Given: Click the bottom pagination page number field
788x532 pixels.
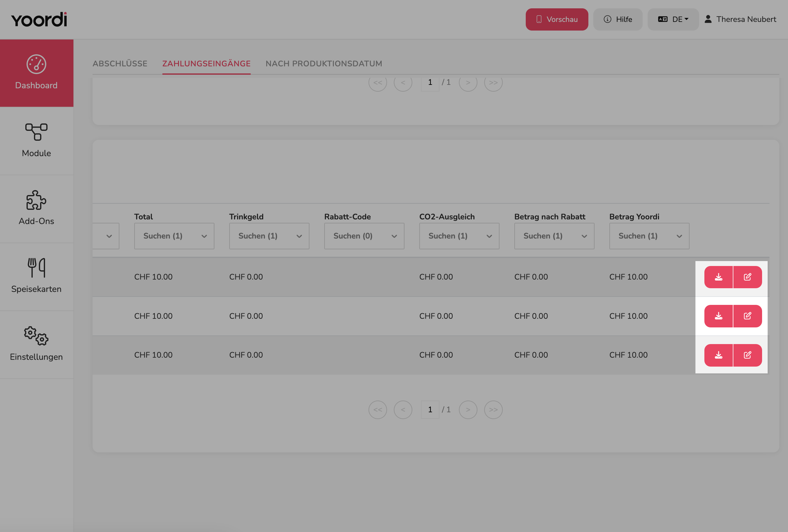Looking at the screenshot, I should tap(430, 410).
